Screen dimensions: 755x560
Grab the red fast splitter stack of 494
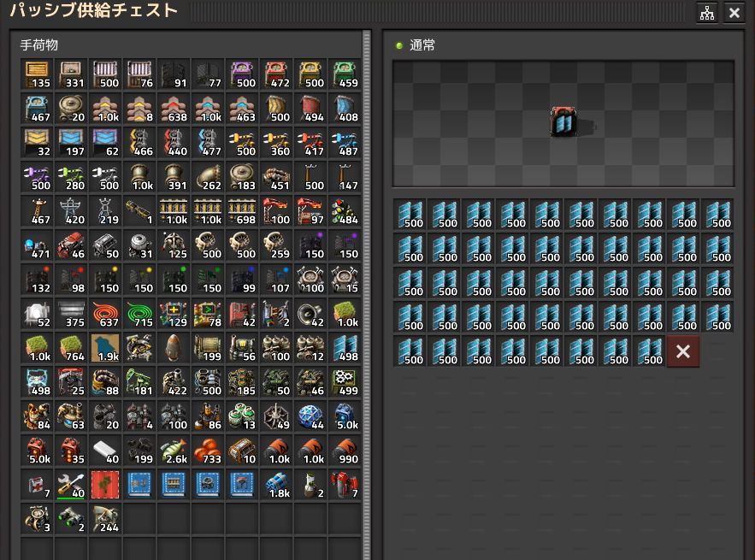[x=310, y=109]
